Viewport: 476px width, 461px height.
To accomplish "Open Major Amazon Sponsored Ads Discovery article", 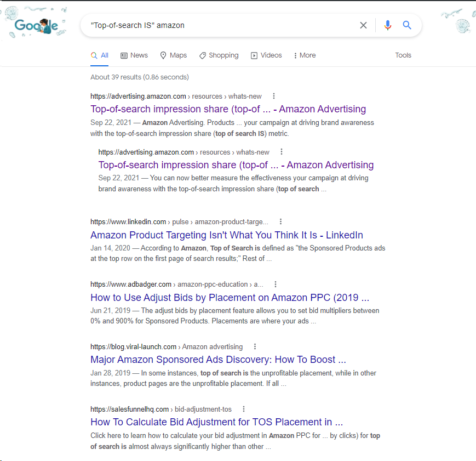I will pos(218,360).
